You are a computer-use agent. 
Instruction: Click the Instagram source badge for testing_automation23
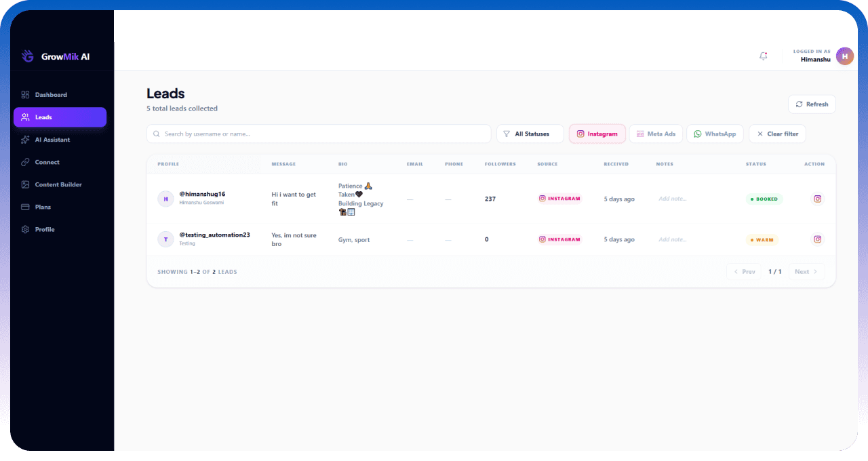coord(560,239)
